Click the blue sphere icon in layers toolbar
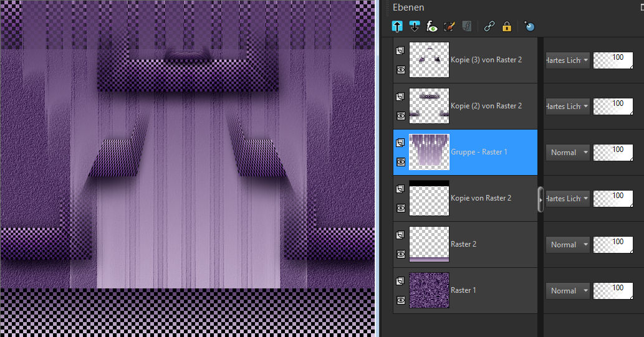The height and width of the screenshot is (337, 644). (x=529, y=26)
